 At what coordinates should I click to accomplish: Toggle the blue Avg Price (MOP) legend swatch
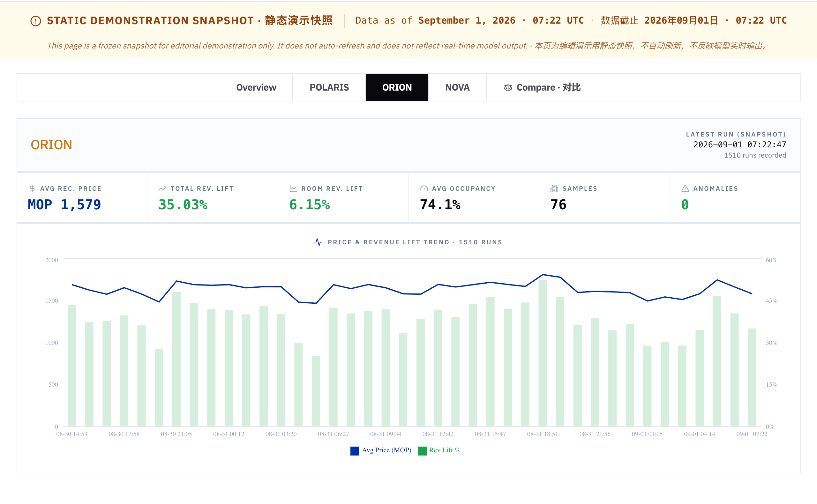click(x=355, y=451)
